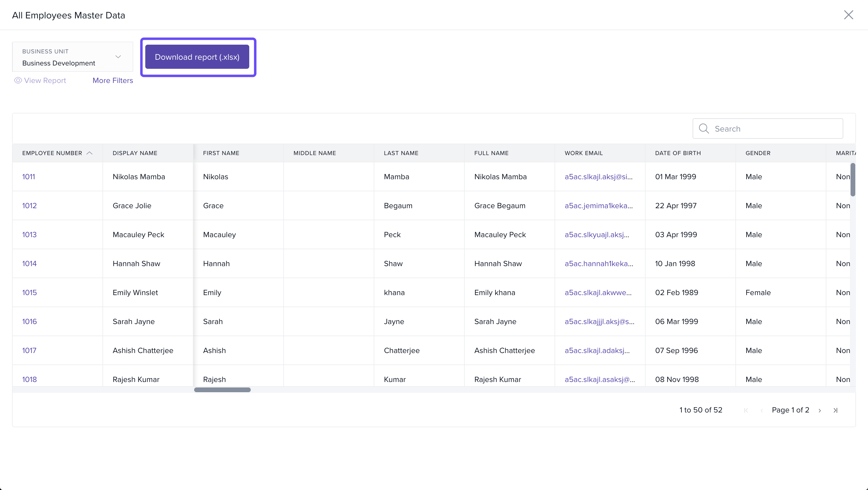Screen dimensions: 868x490
Task: Download report as xlsx
Action: click(x=197, y=57)
